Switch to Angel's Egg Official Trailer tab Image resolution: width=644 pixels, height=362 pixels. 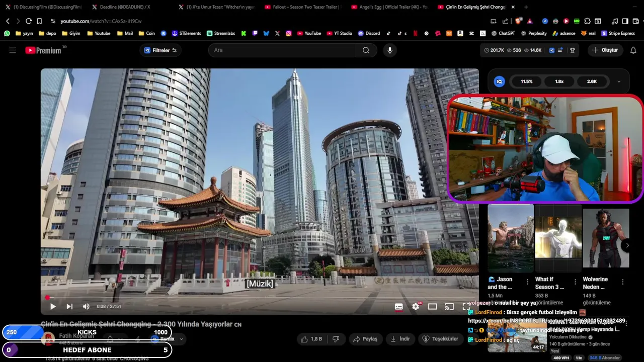click(390, 7)
